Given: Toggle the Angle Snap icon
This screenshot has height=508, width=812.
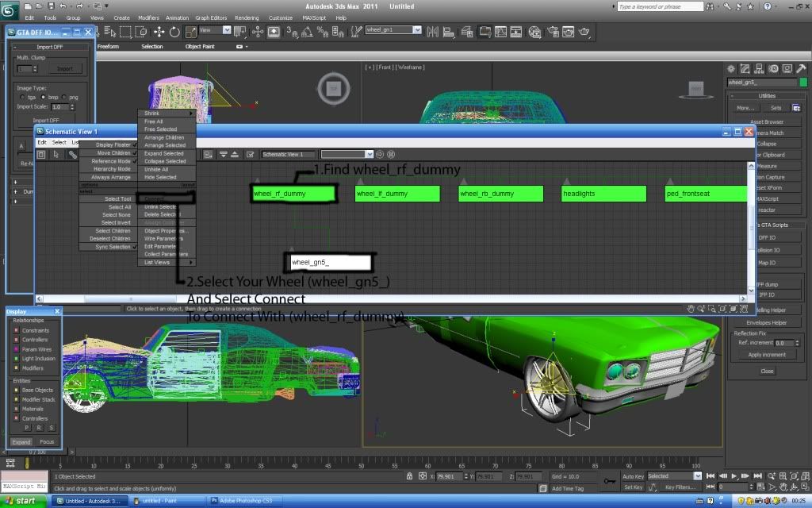Looking at the screenshot, I should pyautogui.click(x=307, y=32).
